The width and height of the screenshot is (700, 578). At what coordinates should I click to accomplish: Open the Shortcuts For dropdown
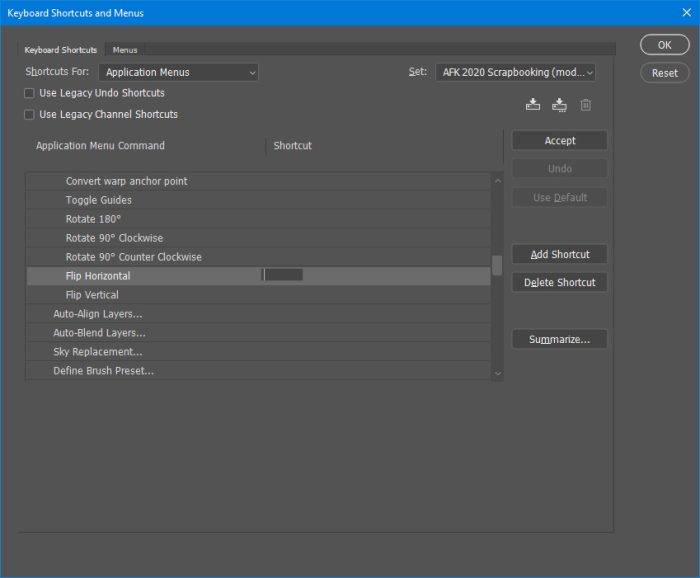tap(179, 72)
